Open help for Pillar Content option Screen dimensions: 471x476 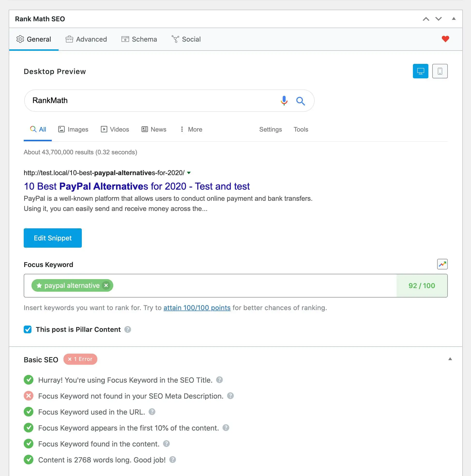pos(128,329)
